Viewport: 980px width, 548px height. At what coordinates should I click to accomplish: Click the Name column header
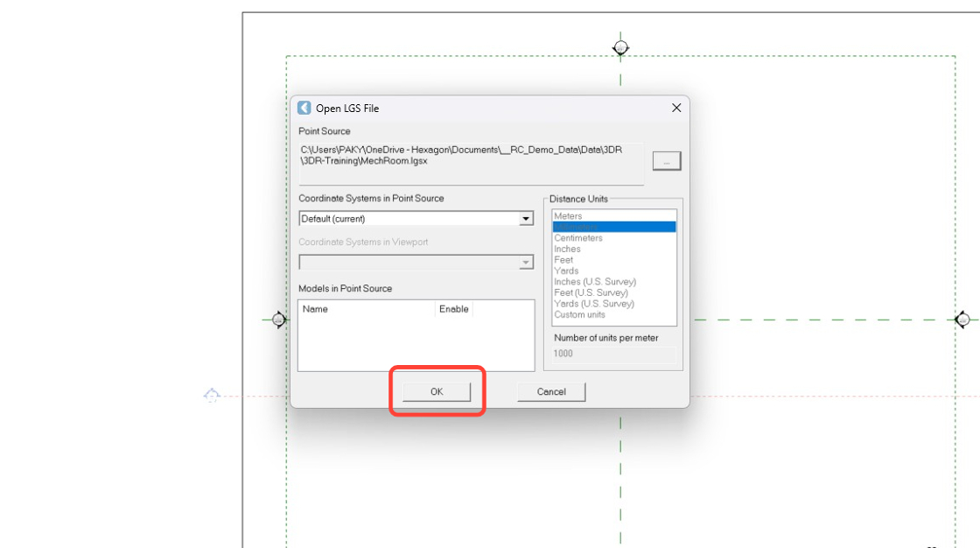(367, 309)
